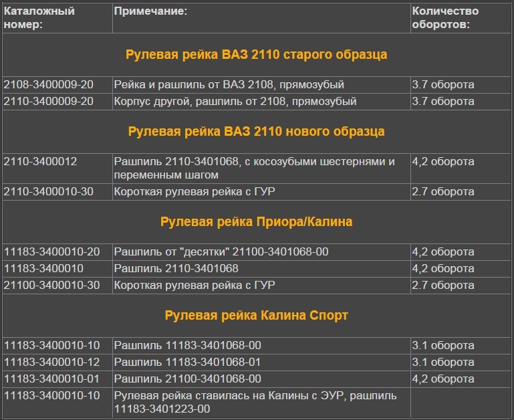Click '3.1 оборота' in the 11183-3400010-12 row

(443, 362)
